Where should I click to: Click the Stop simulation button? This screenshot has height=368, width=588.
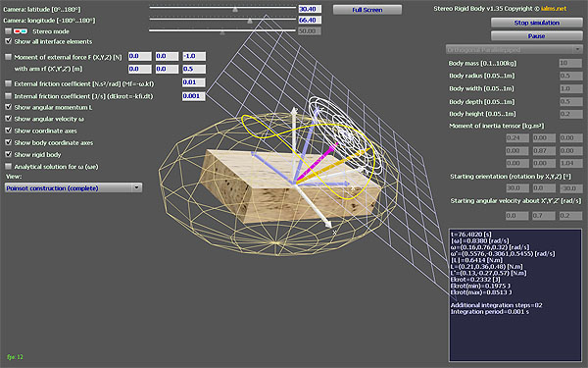click(x=537, y=23)
